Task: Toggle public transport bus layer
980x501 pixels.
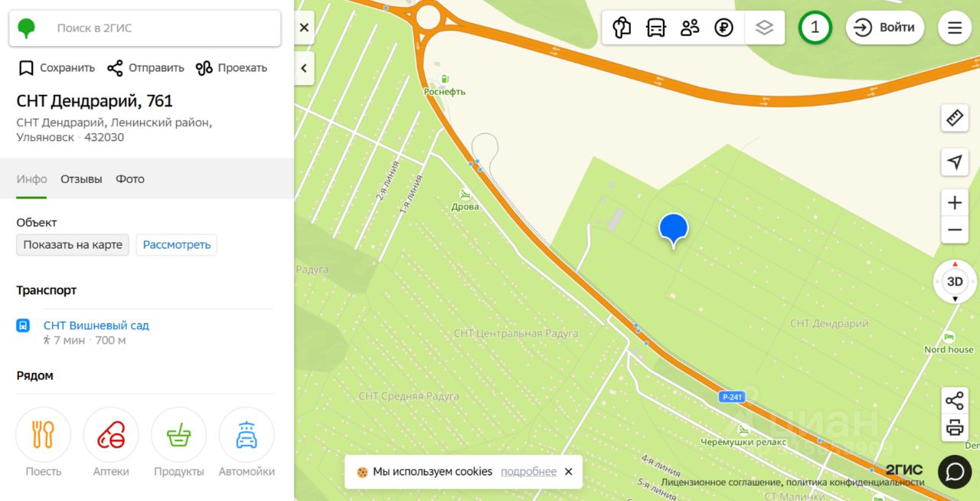Action: click(x=656, y=28)
